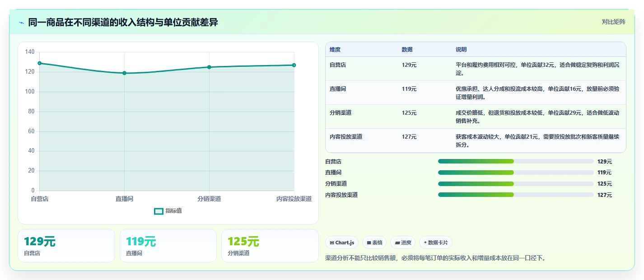The width and height of the screenshot is (644, 280).
Task: Click the description mentioning 单位贡献29元
Action: click(x=537, y=117)
